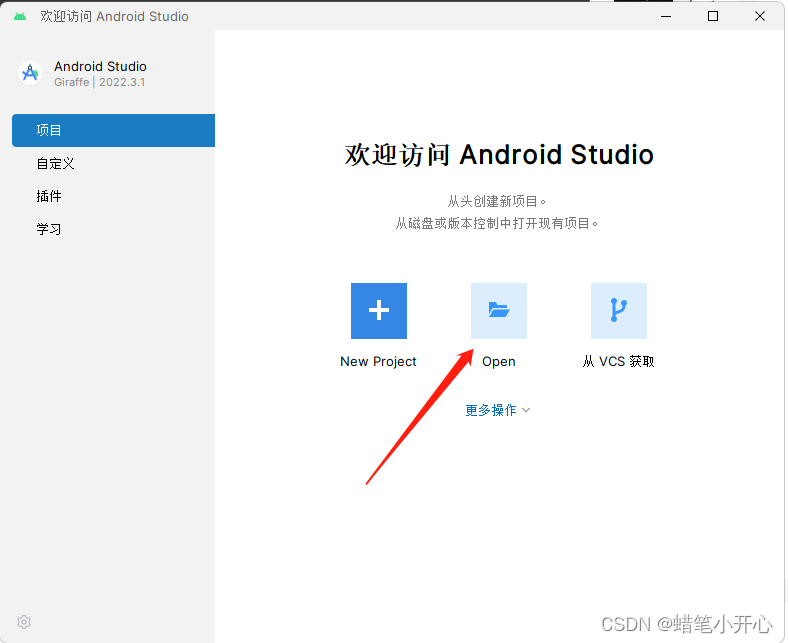Click the Android Studio logo icon in sidebar
This screenshot has height=643, width=788.
pyautogui.click(x=30, y=73)
